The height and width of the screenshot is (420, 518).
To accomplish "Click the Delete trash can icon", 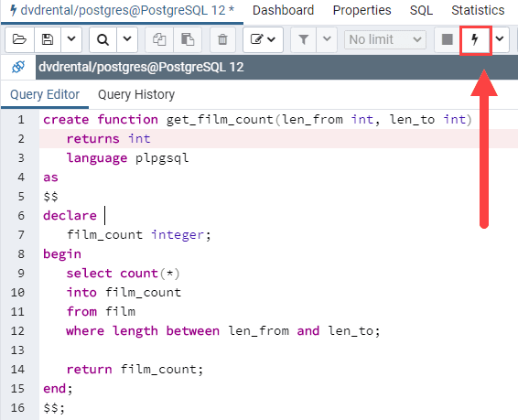I will (222, 39).
